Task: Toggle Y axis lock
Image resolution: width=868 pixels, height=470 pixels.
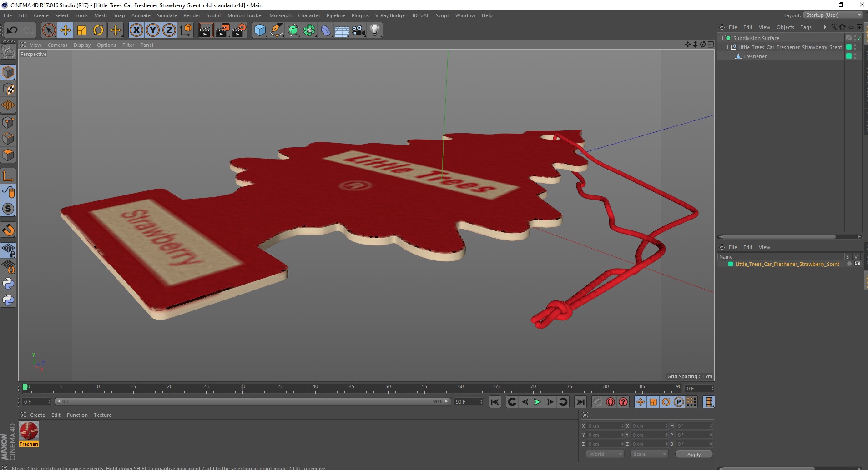Action: (153, 30)
